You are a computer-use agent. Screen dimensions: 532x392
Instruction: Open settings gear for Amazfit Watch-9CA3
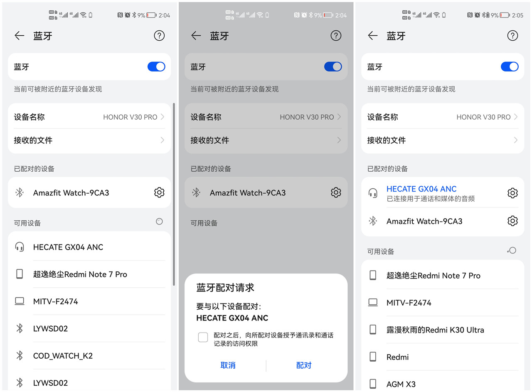[159, 192]
